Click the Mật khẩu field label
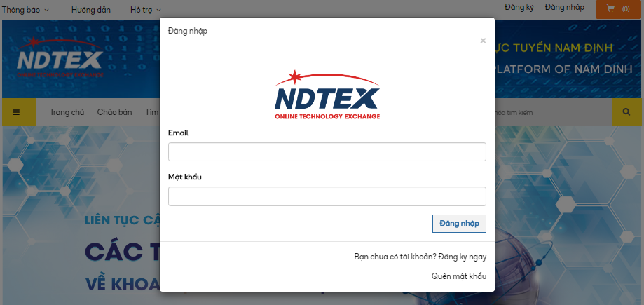Image resolution: width=644 pixels, height=305 pixels. pyautogui.click(x=185, y=177)
